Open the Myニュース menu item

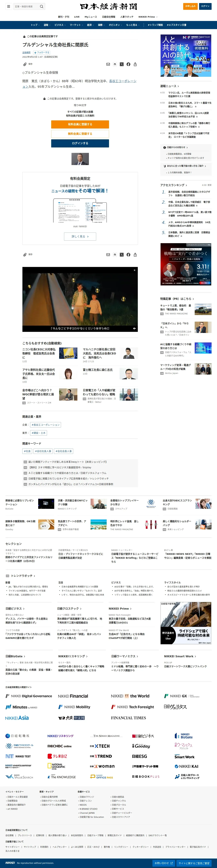(91, 17)
